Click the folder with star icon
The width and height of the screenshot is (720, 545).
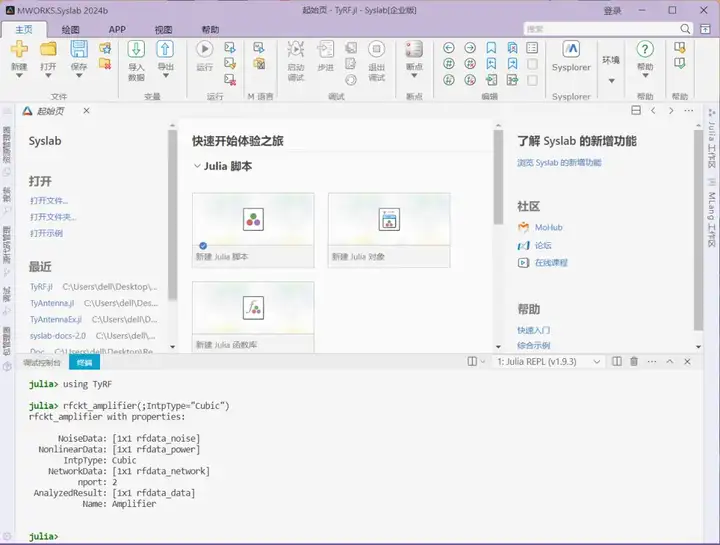tap(105, 48)
